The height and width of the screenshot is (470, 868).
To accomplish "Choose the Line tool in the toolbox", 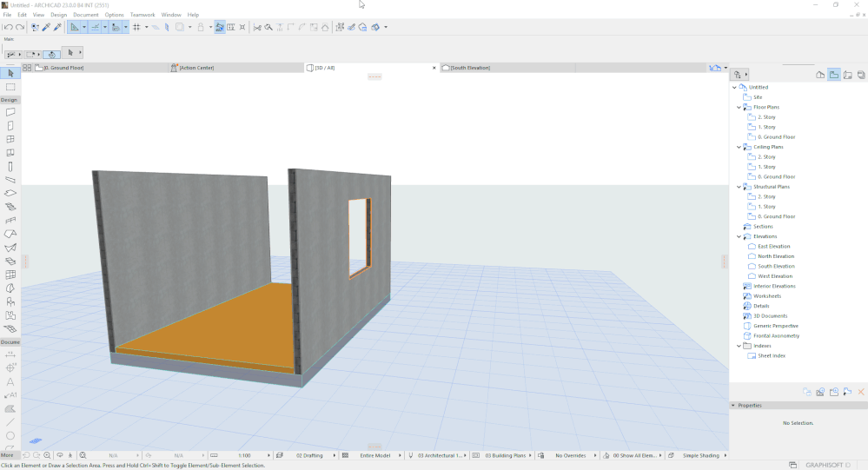I will click(10, 422).
